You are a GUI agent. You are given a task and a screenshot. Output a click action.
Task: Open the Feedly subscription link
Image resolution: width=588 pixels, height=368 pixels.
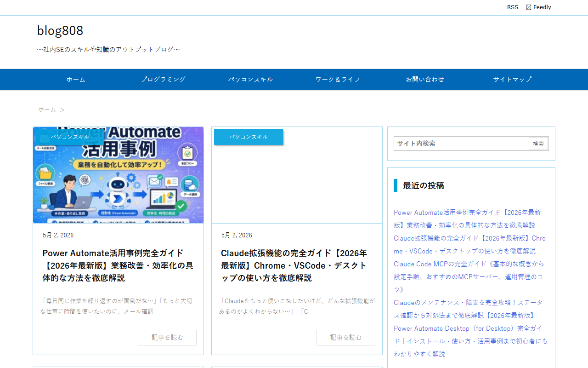point(538,7)
